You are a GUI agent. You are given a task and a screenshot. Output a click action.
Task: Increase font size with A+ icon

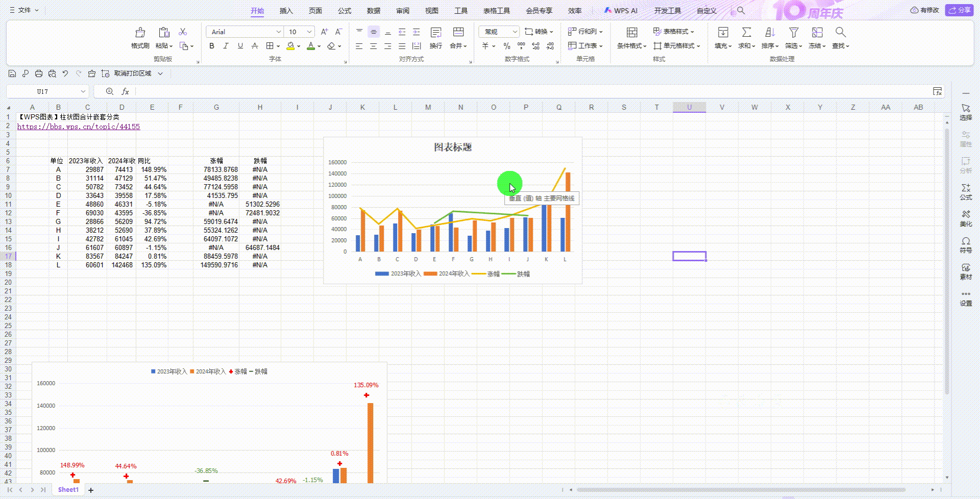(x=324, y=32)
